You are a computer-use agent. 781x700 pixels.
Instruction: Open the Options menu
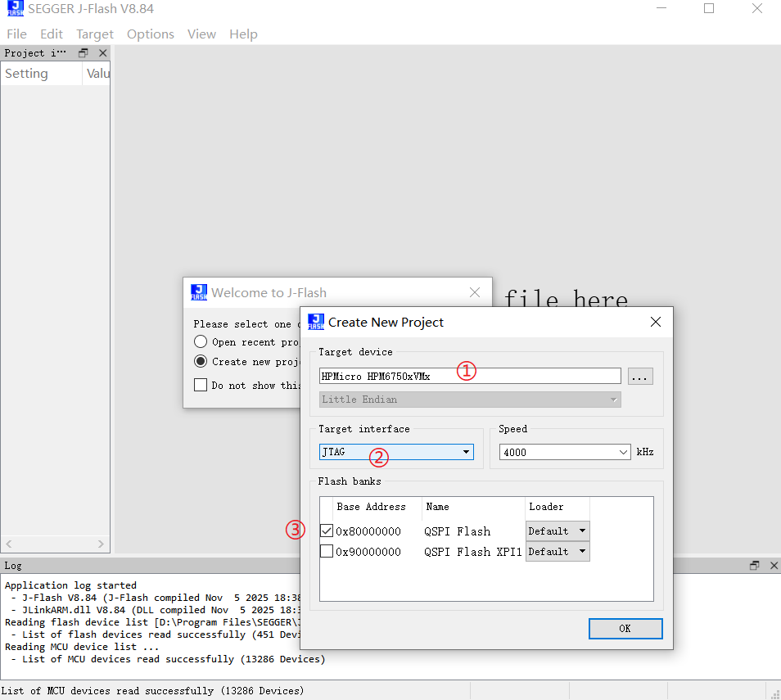click(x=151, y=34)
